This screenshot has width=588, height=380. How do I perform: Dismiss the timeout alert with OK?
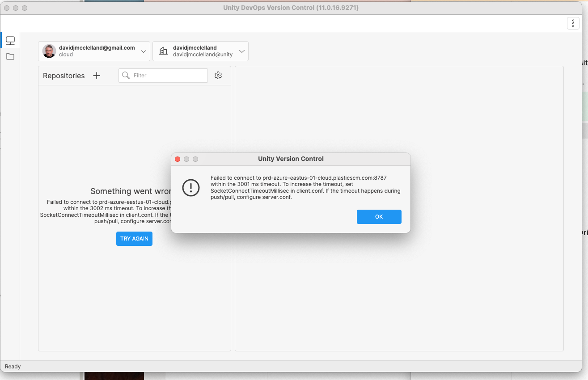(379, 216)
